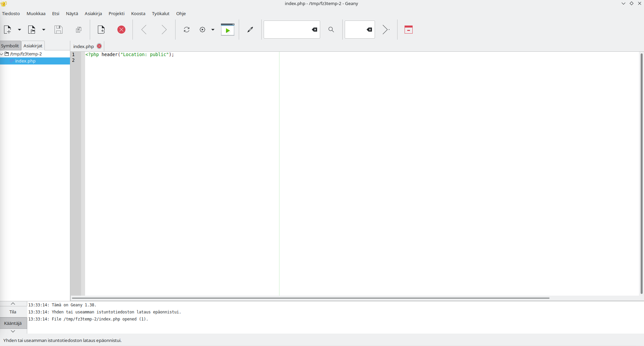Switch to the Symbolit sidebar tab
This screenshot has height=346, width=644.
10,46
